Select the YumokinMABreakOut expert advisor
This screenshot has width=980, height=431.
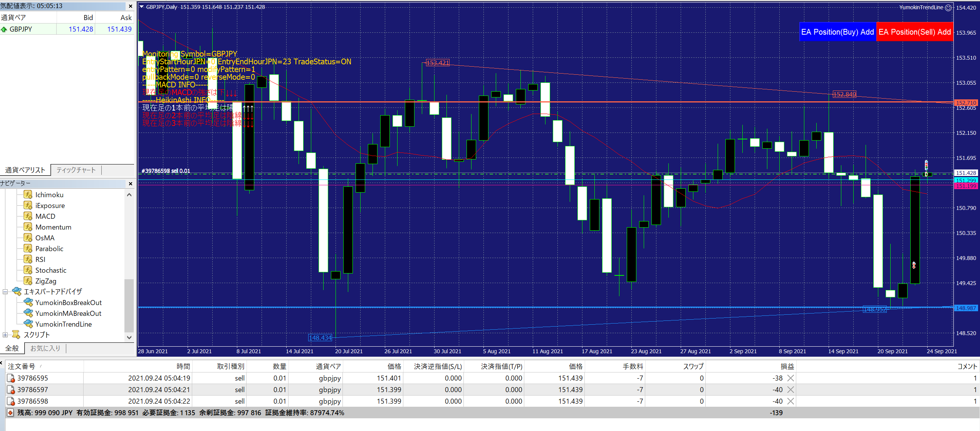click(x=68, y=313)
